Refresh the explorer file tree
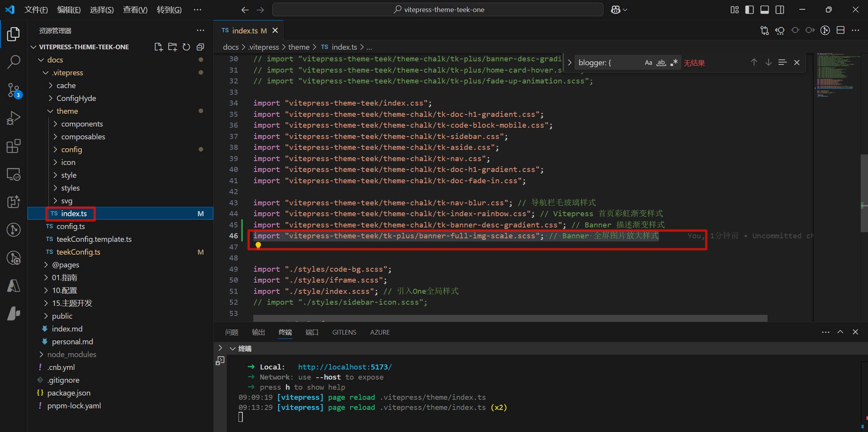The image size is (868, 432). coord(187,47)
